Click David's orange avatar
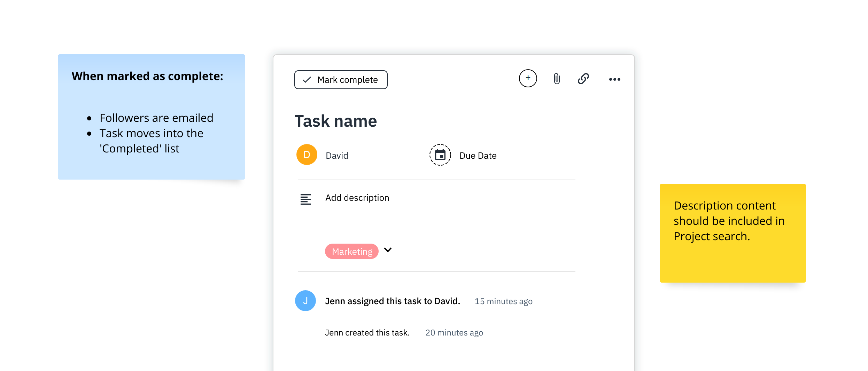This screenshot has height=371, width=868. click(x=307, y=155)
